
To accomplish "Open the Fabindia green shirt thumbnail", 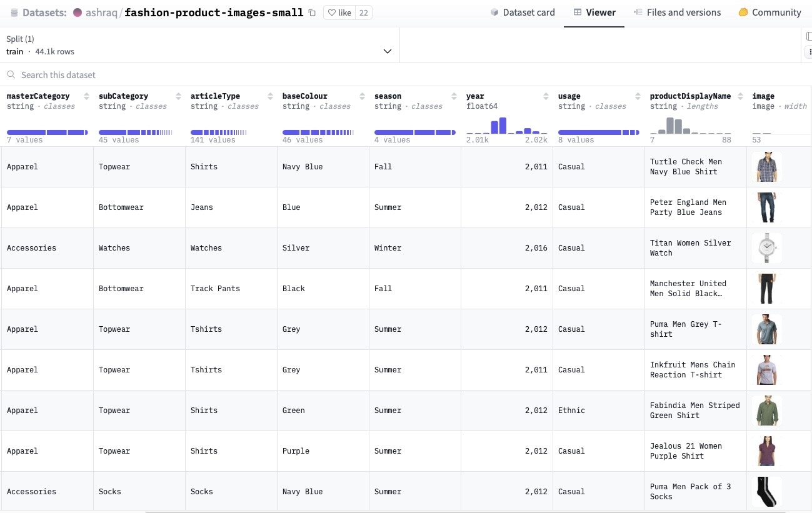I will (766, 411).
